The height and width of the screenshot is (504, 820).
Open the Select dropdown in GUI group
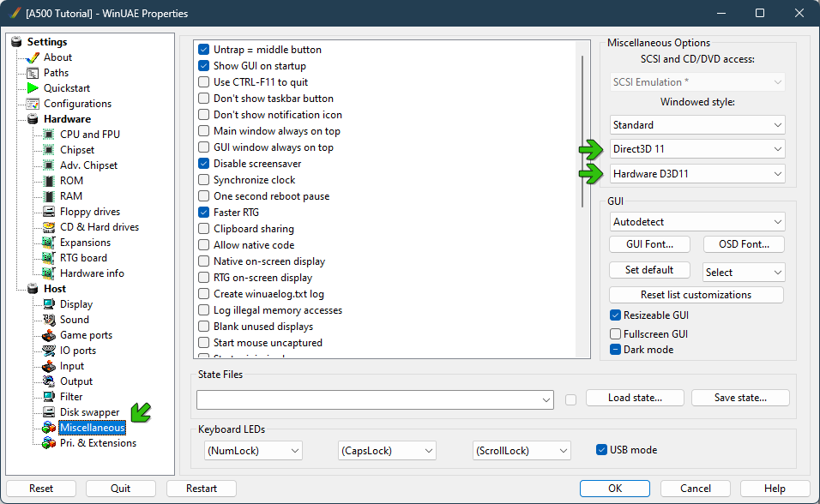point(743,272)
